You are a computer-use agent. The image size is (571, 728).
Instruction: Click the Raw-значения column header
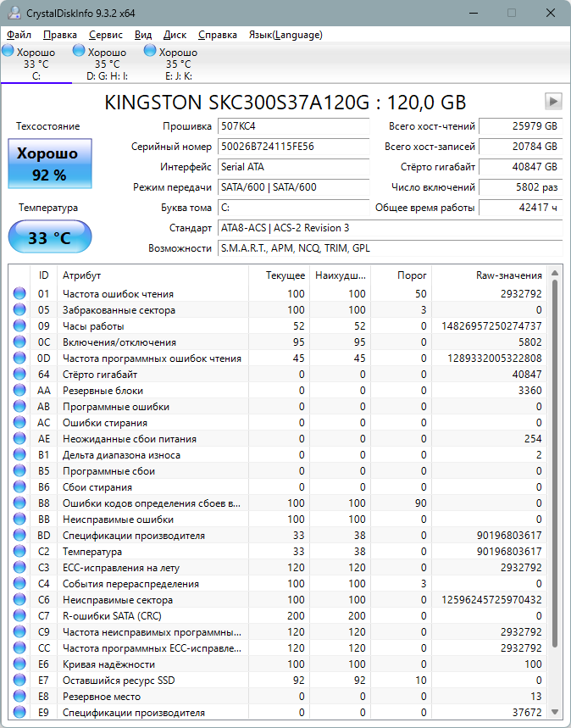tap(508, 275)
